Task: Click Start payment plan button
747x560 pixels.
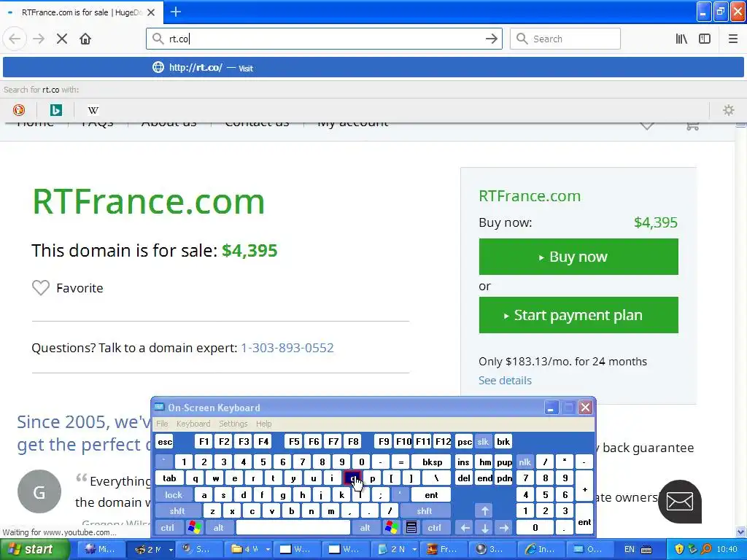Action: click(578, 315)
